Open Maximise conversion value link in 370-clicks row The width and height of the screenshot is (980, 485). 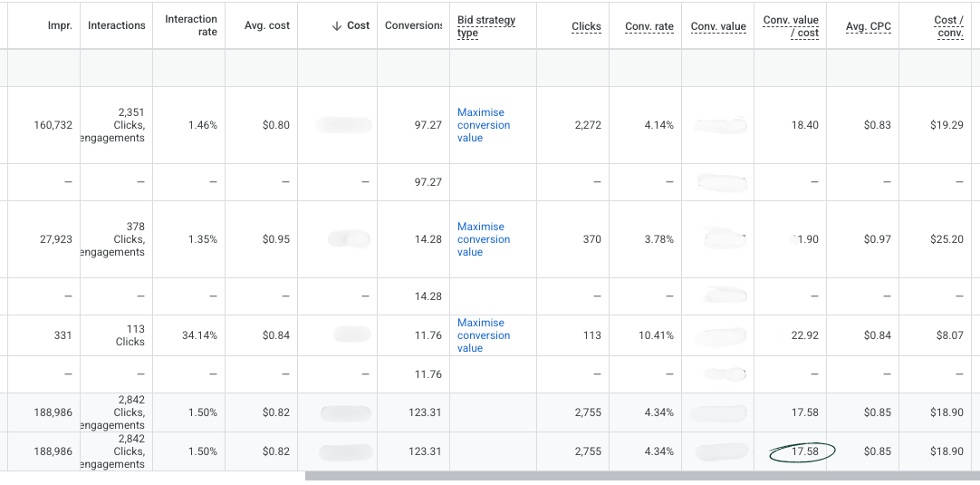click(484, 239)
